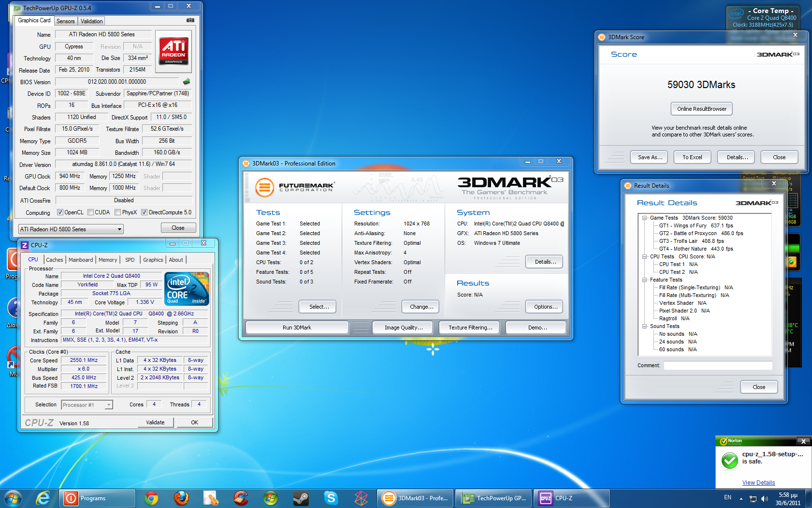Click OK button in CPU-Z

point(194,422)
